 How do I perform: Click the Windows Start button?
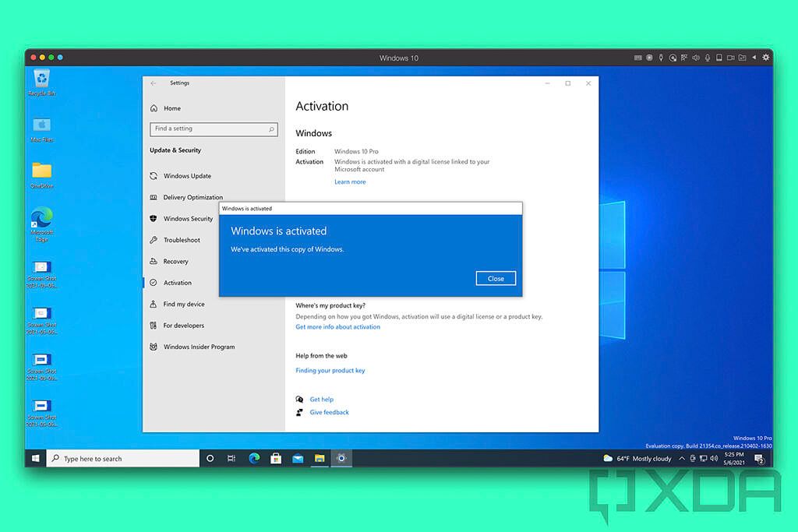click(x=35, y=458)
